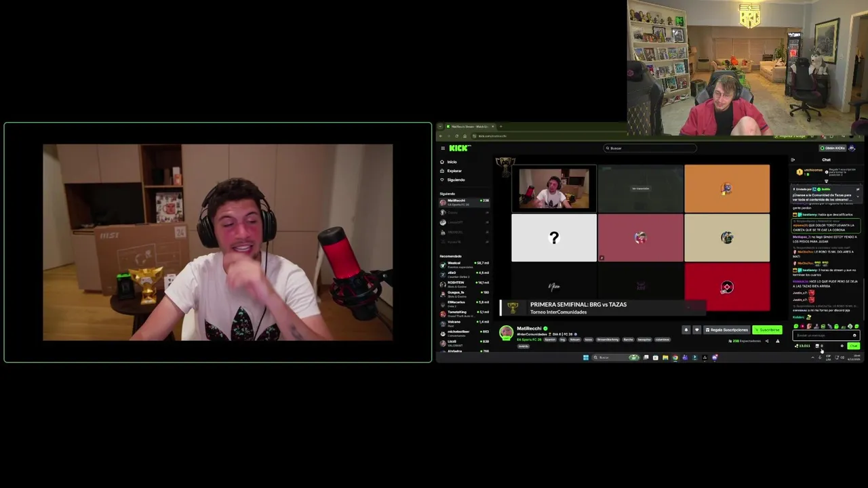Image resolution: width=868 pixels, height=488 pixels.
Task: Open the browser tab search dropdown
Action: [439, 127]
